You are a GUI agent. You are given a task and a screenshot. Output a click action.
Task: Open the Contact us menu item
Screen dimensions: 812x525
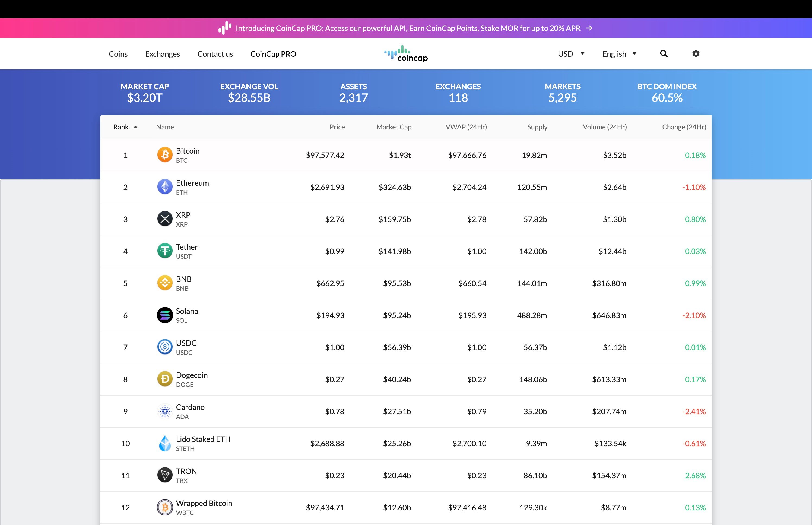tap(215, 54)
